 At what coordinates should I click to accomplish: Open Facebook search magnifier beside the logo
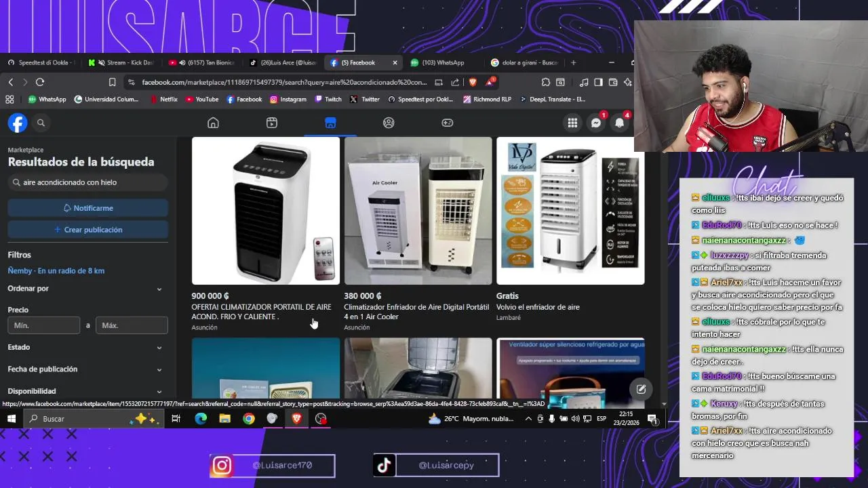tap(41, 123)
